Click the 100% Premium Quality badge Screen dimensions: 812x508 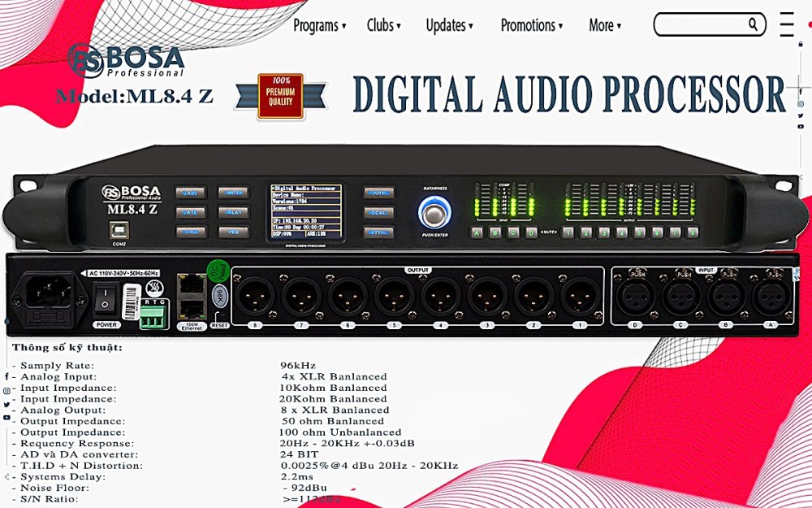click(x=281, y=96)
